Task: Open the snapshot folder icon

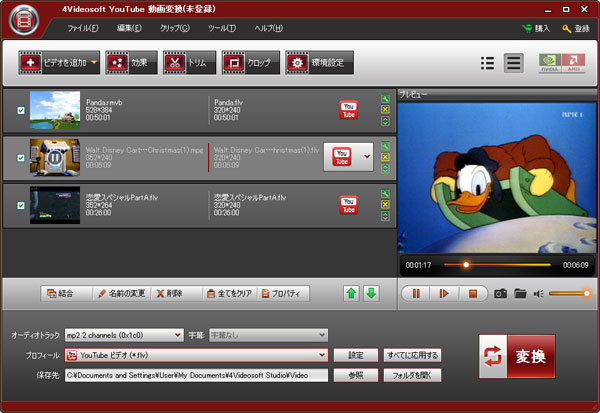Action: click(520, 294)
